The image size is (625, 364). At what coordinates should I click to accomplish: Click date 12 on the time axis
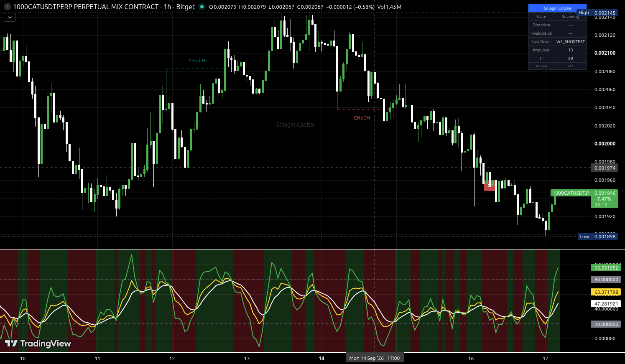pyautogui.click(x=172, y=359)
